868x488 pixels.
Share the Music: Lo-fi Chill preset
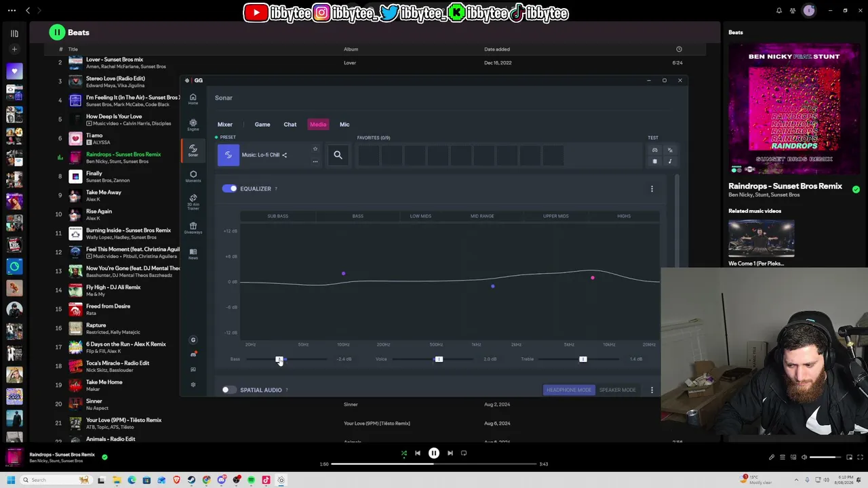click(x=284, y=155)
